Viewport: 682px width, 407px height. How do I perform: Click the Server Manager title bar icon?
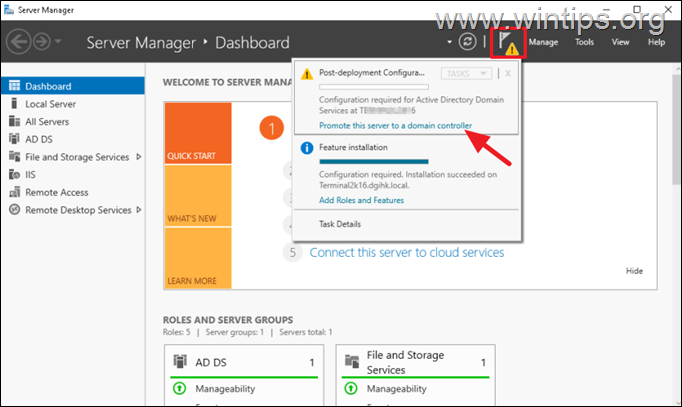9,10
